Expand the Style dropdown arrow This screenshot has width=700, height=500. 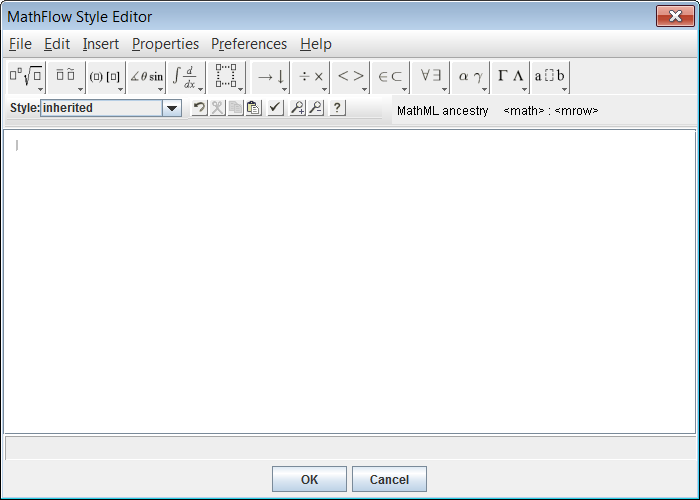pos(171,108)
